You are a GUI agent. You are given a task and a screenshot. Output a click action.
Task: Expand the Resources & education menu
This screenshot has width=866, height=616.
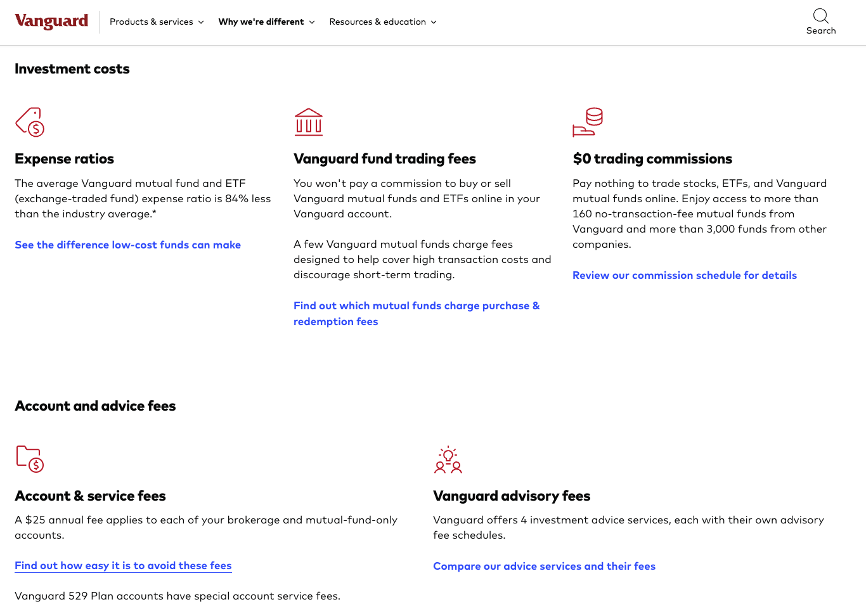(x=383, y=22)
